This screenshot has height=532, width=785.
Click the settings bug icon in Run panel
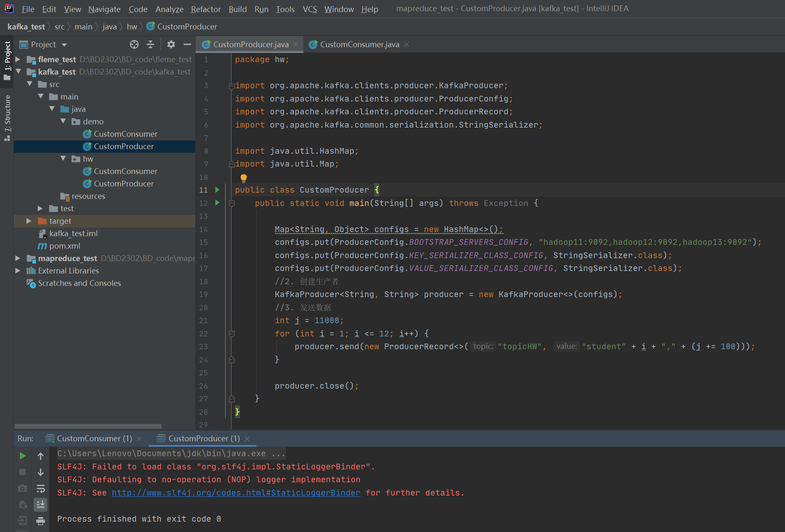[23, 504]
